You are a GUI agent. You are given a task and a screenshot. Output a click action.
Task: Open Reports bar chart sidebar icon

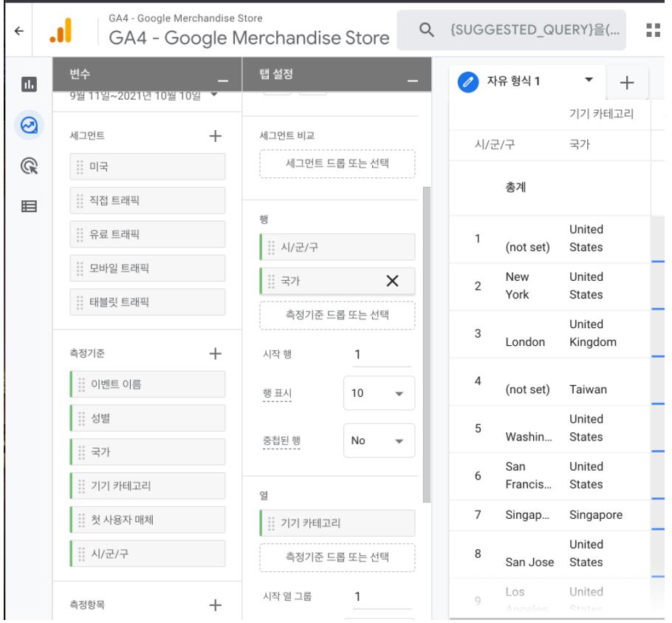coord(29,84)
